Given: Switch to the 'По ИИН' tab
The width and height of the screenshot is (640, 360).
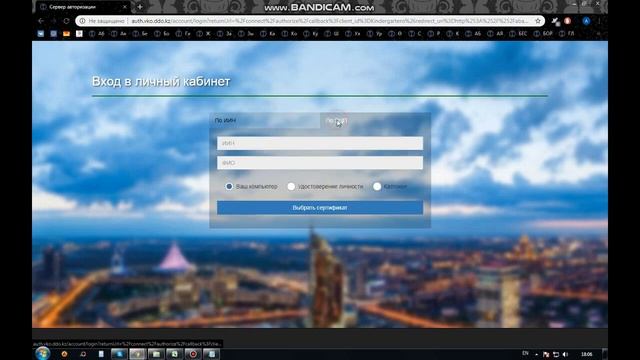Looking at the screenshot, I should click(x=265, y=120).
